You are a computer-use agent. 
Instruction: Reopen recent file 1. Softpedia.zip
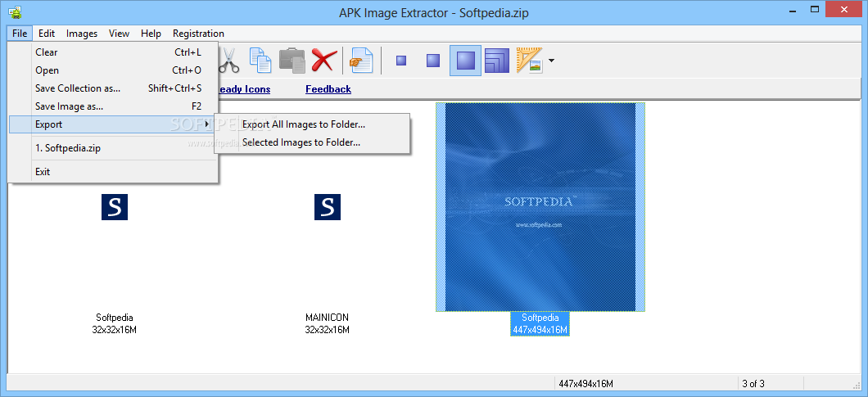[113, 148]
